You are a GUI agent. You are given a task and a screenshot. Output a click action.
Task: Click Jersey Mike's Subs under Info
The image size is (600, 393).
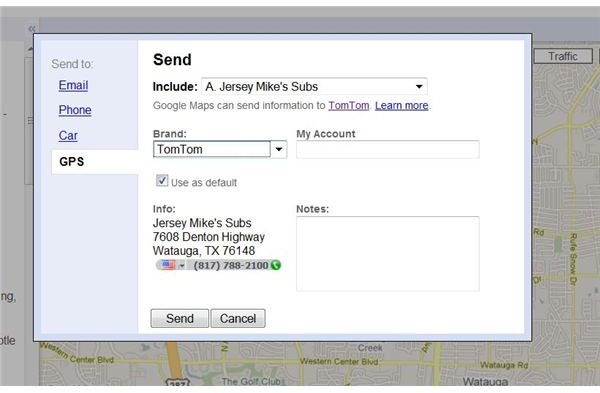click(x=202, y=223)
